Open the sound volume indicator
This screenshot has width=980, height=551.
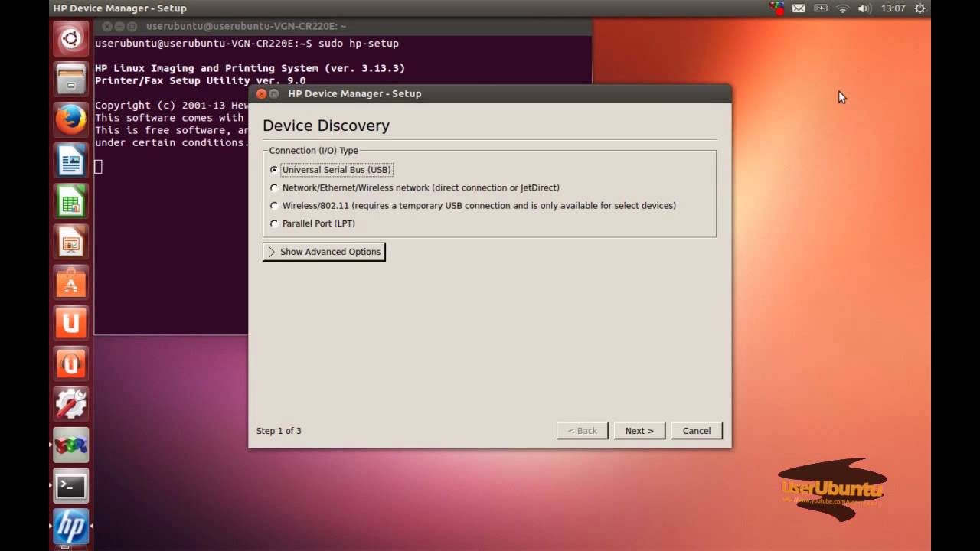(865, 8)
